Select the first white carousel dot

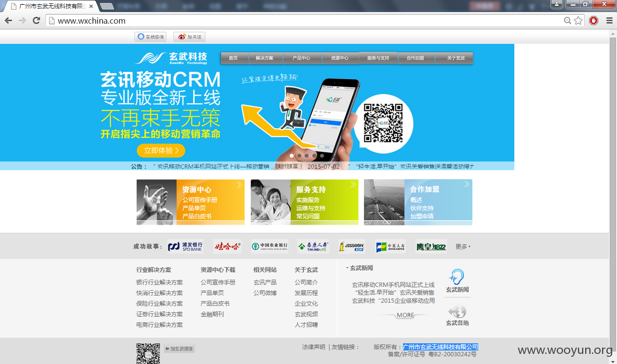(292, 156)
